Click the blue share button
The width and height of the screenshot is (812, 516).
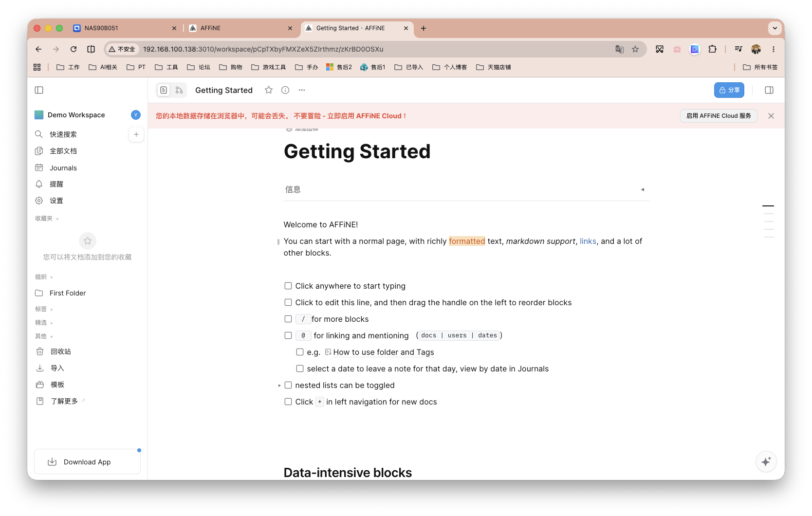point(729,90)
